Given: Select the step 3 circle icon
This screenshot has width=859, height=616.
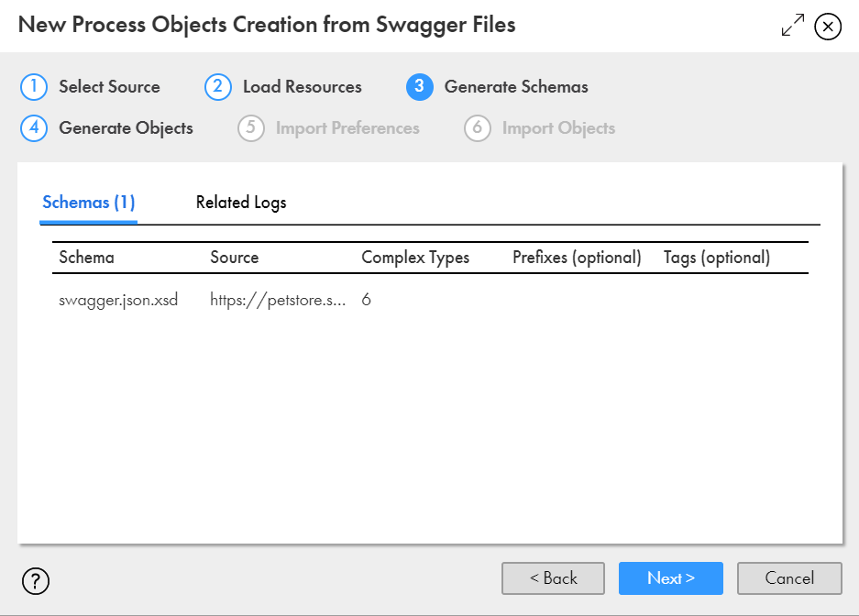Looking at the screenshot, I should 420,87.
